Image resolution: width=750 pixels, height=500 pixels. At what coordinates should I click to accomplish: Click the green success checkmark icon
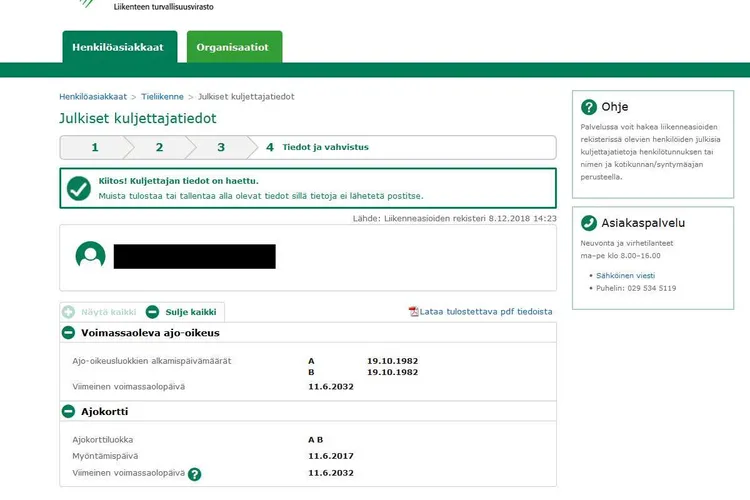79,188
